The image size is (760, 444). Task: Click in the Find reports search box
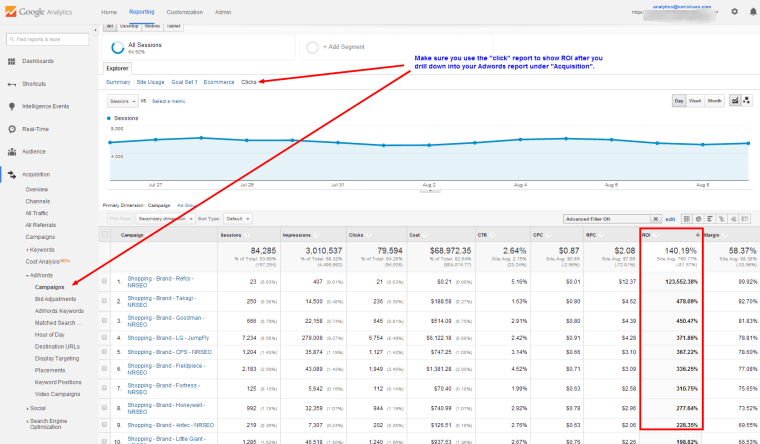[48, 39]
